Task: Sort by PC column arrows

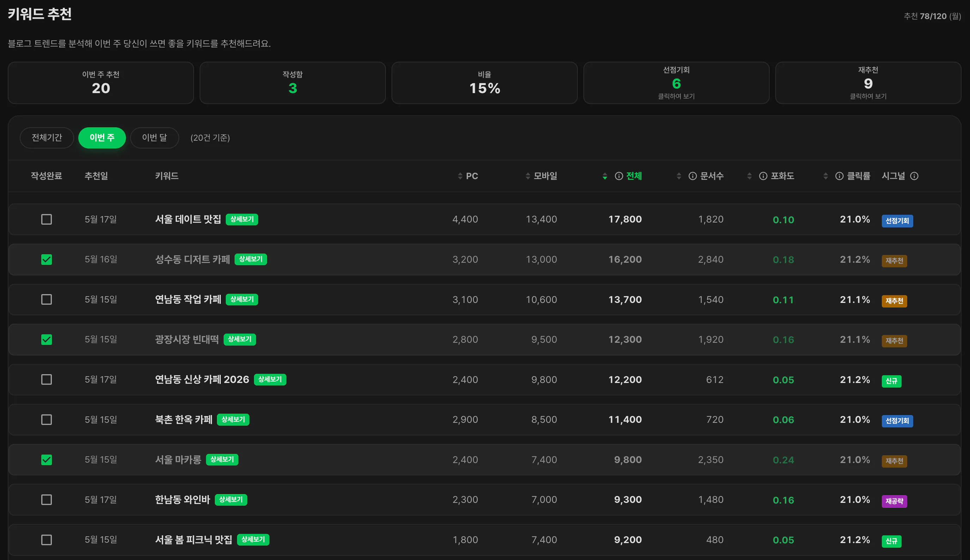Action: [x=460, y=176]
